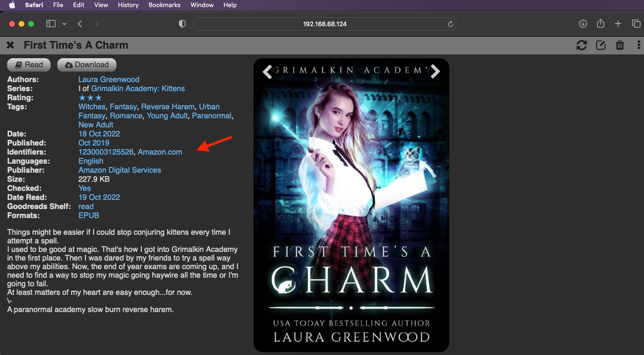
Task: Open publisher Amazon Digital Services
Action: point(120,170)
